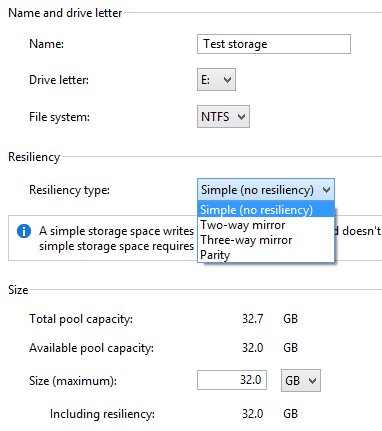Open the Drive letter E: dropdown

pyautogui.click(x=216, y=80)
